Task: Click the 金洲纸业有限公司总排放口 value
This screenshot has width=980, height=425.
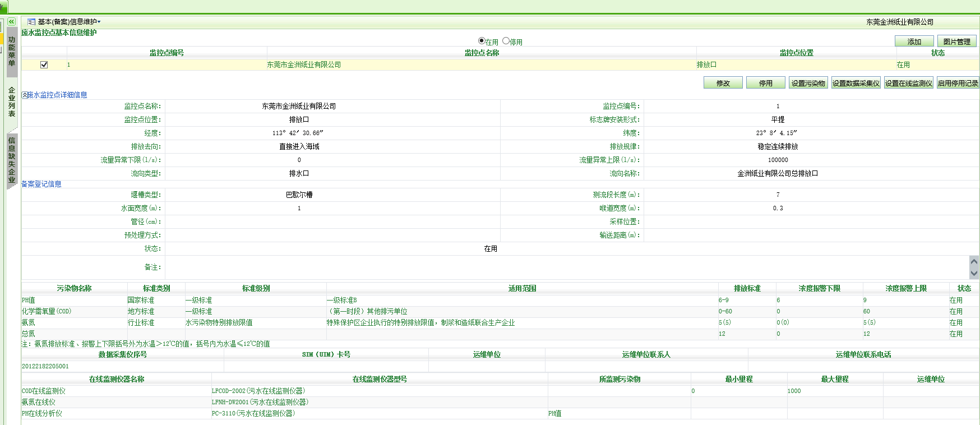Action: pyautogui.click(x=778, y=174)
